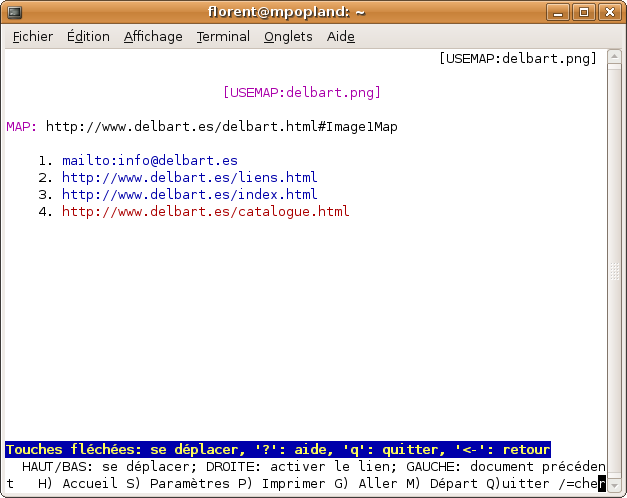The image size is (627, 498).
Task: Click the H) Accueil command text
Action: tap(78, 484)
